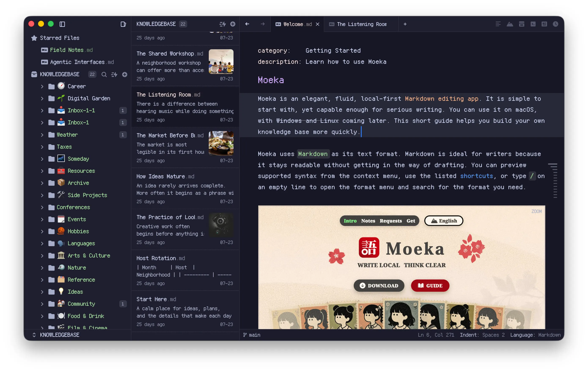588x372 pixels.
Task: Click The Practice of Look note camera thumbnail
Action: pos(221,225)
